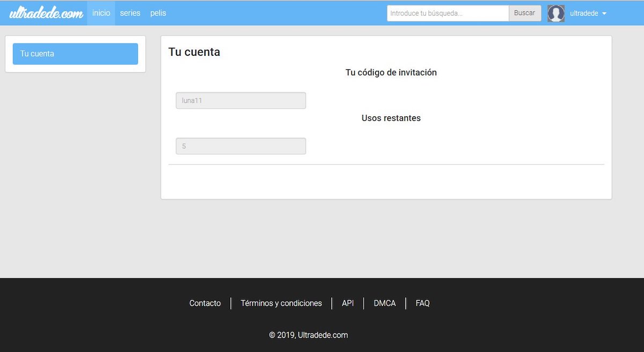
Task: Go to the inicio tab
Action: [x=101, y=13]
